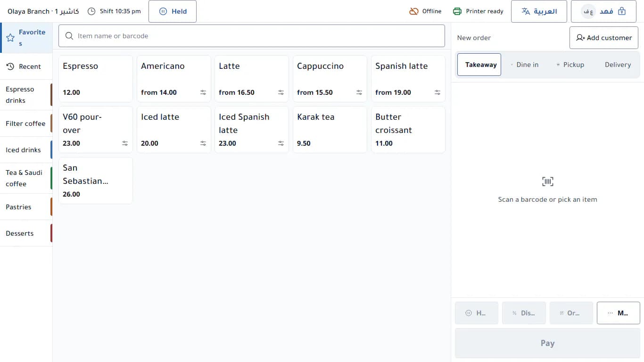Click the green printer status icon
This screenshot has width=644, height=362.
pyautogui.click(x=457, y=11)
